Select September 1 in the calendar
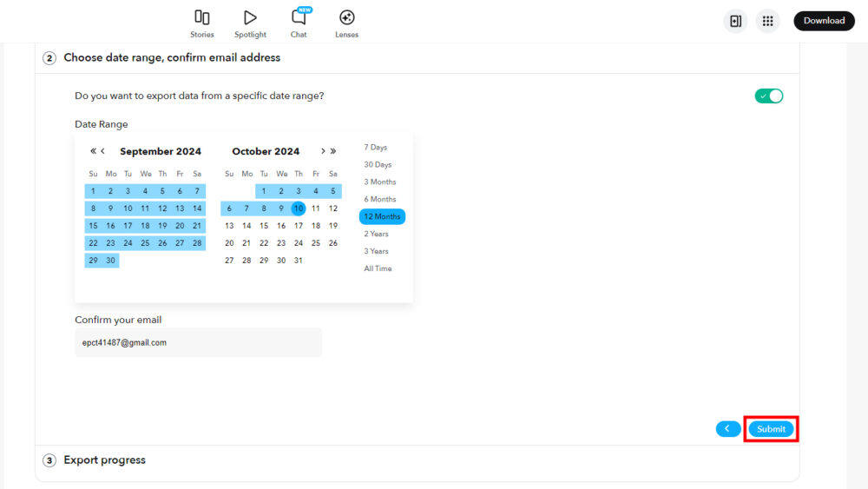 [x=93, y=191]
